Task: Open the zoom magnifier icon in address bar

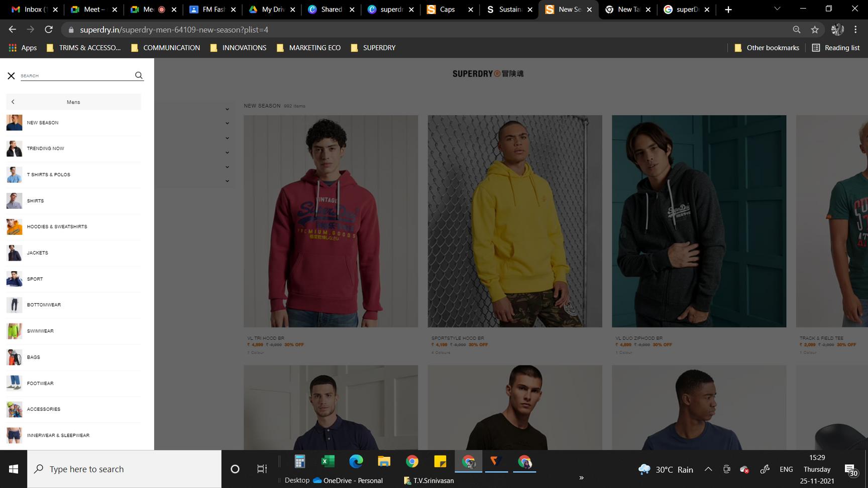Action: pos(796,30)
